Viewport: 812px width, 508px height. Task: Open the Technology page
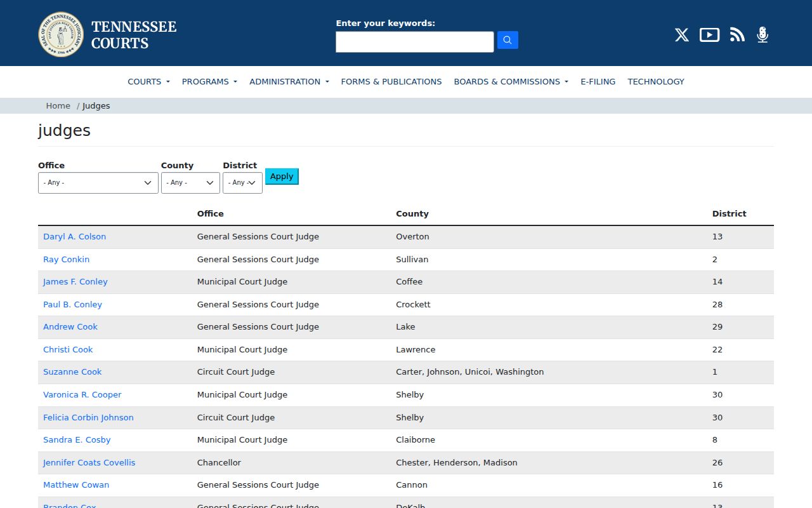click(x=656, y=81)
